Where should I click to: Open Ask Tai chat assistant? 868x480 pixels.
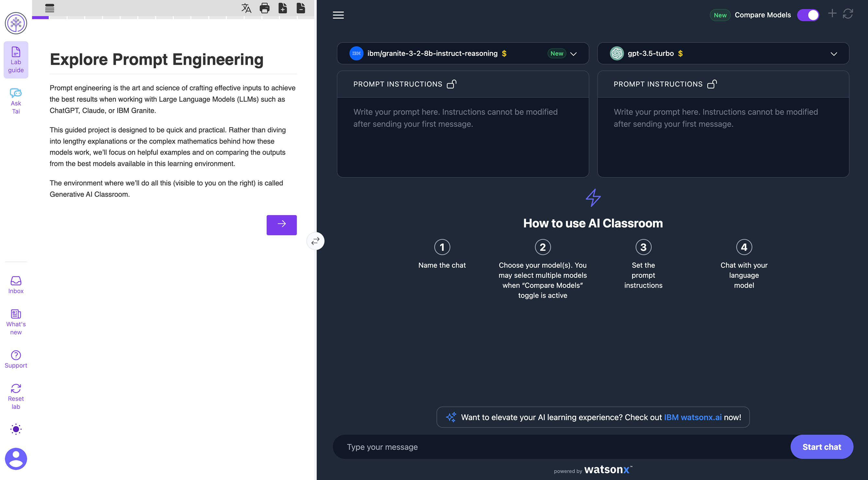pos(16,101)
